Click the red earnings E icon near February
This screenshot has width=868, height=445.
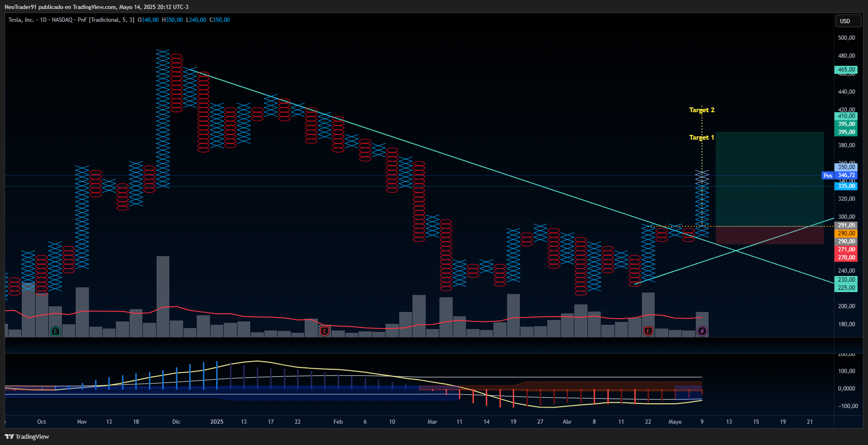coord(324,331)
